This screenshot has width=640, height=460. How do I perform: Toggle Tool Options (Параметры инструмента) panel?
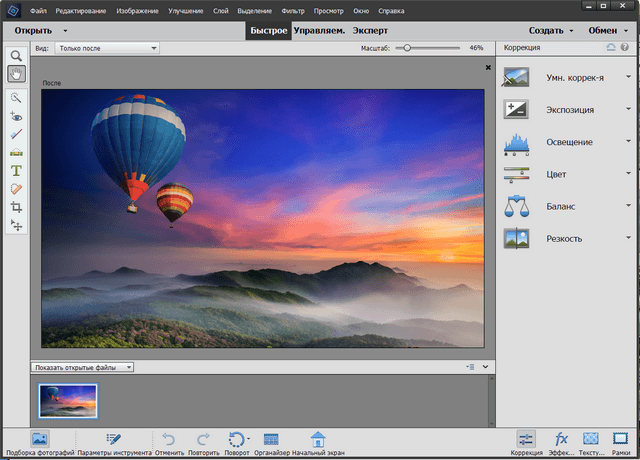pyautogui.click(x=113, y=439)
